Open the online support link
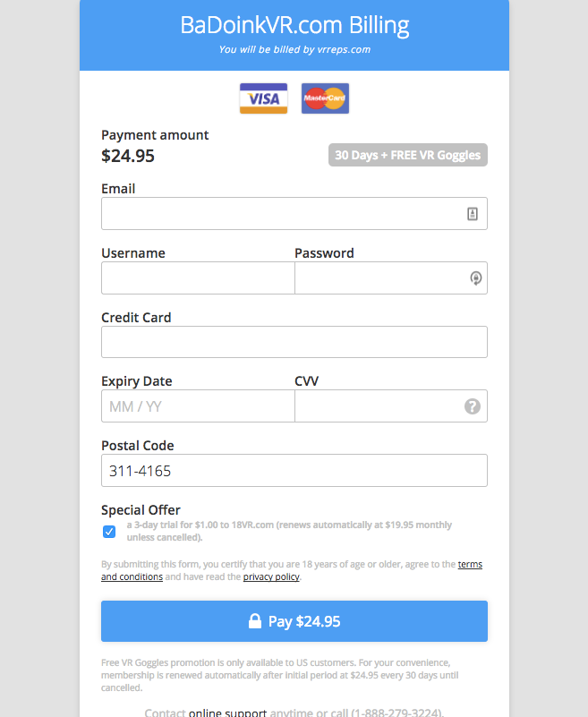This screenshot has height=717, width=588. click(227, 713)
